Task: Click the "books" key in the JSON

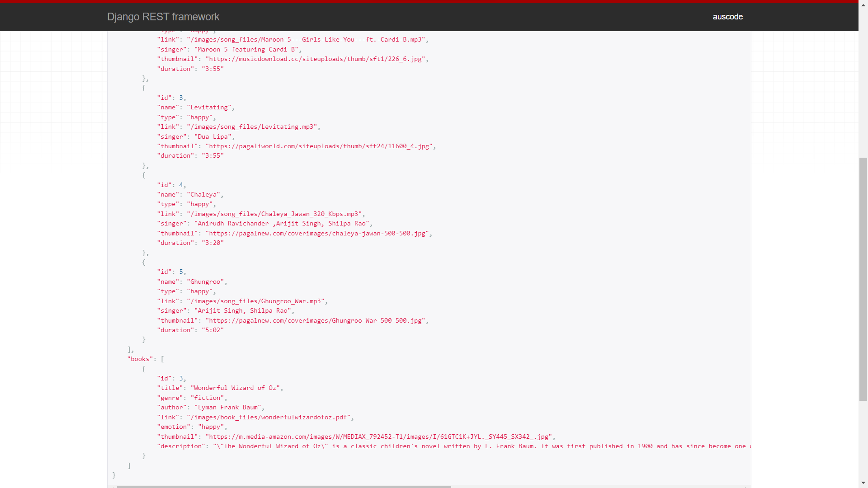Action: point(140,359)
